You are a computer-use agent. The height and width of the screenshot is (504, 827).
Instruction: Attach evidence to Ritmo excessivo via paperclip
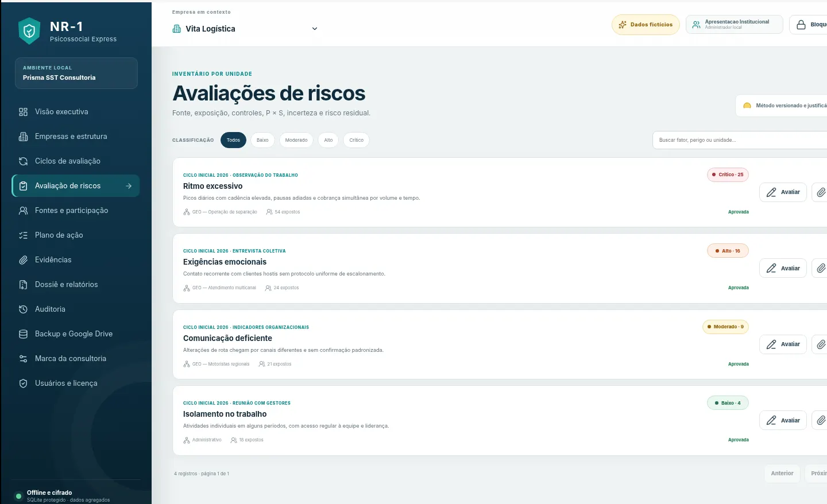821,192
